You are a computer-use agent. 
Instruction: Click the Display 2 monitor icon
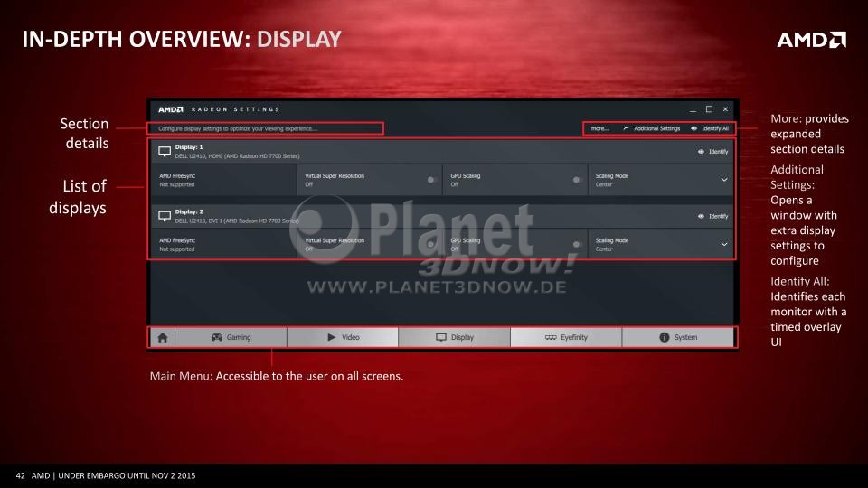click(x=165, y=216)
